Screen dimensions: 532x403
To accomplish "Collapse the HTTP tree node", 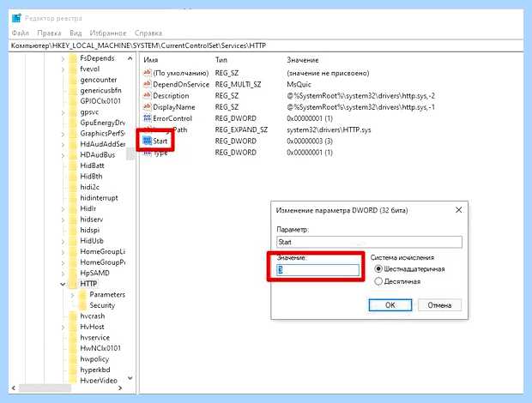I will [63, 284].
